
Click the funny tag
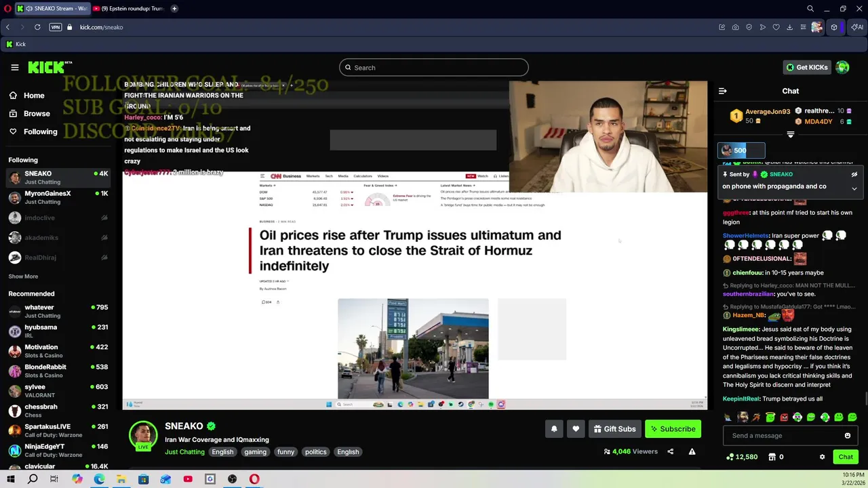(x=285, y=452)
